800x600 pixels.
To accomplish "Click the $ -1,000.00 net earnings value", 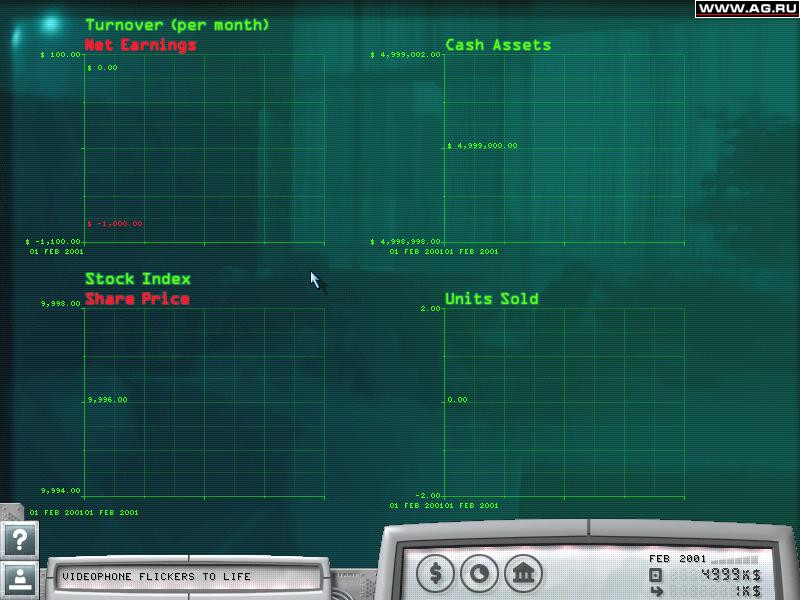I will click(x=115, y=223).
